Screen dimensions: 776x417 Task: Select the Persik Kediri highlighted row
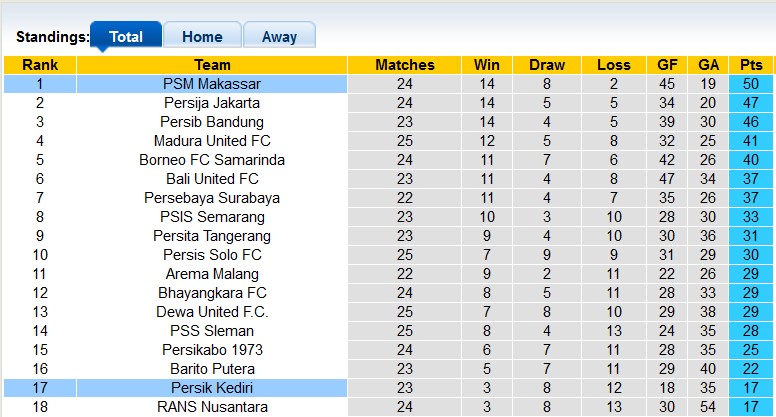212,387
